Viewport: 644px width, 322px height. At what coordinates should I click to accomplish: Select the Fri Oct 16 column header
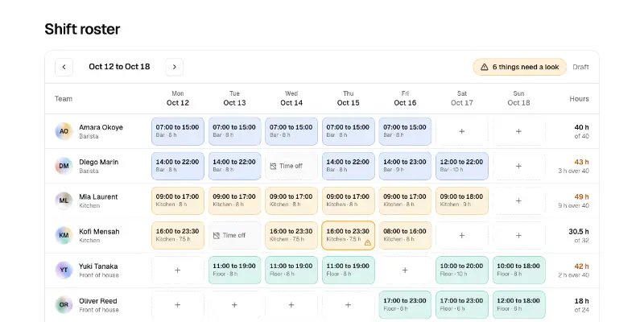coord(405,98)
